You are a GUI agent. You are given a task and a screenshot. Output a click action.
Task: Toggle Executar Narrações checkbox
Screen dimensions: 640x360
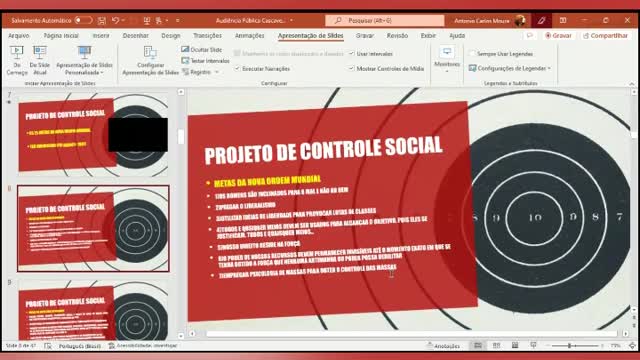(x=262, y=69)
